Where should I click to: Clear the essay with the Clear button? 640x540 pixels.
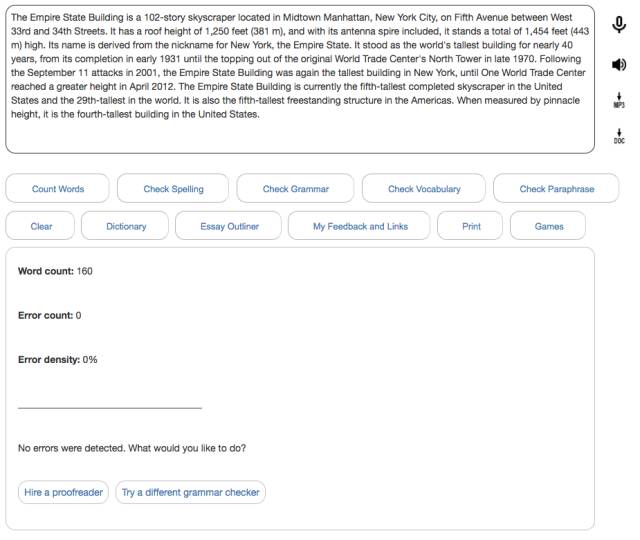coord(41,226)
